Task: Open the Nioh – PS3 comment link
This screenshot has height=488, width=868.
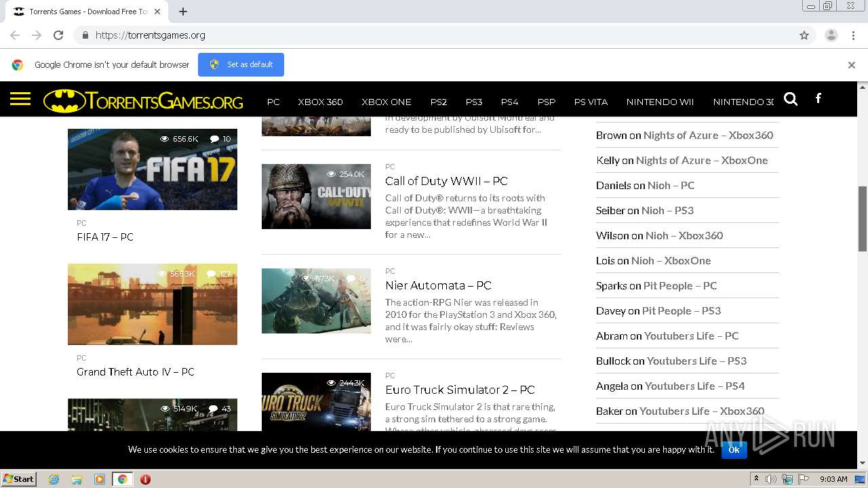Action: [668, 210]
